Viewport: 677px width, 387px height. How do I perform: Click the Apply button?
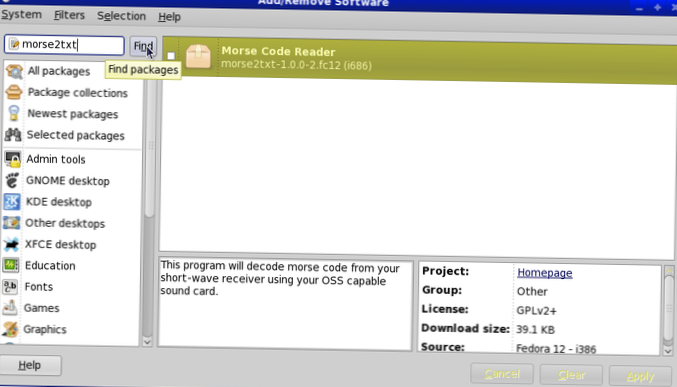(x=640, y=376)
